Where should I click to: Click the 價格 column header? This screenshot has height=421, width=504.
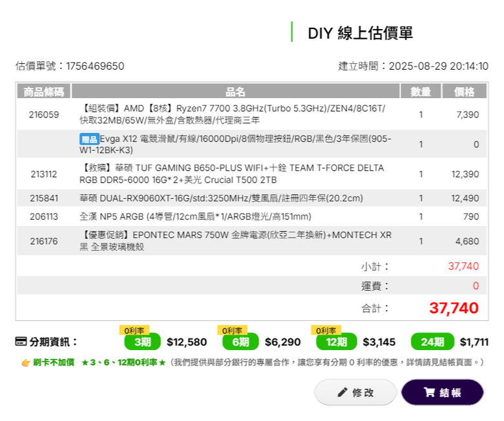(x=465, y=92)
